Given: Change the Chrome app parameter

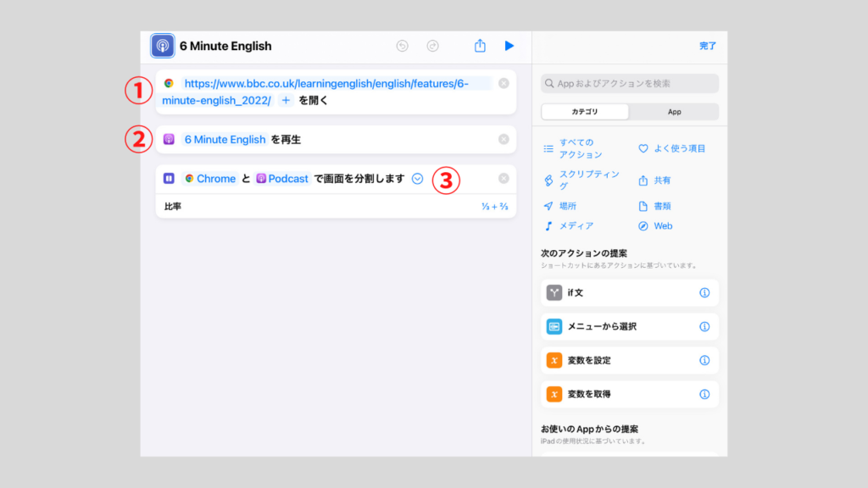Looking at the screenshot, I should [x=210, y=179].
